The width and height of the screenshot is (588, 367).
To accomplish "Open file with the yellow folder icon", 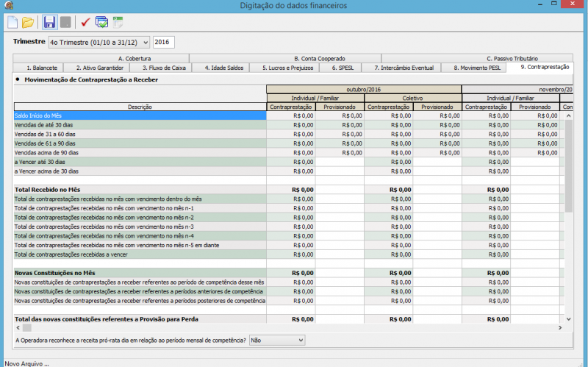I will [28, 23].
